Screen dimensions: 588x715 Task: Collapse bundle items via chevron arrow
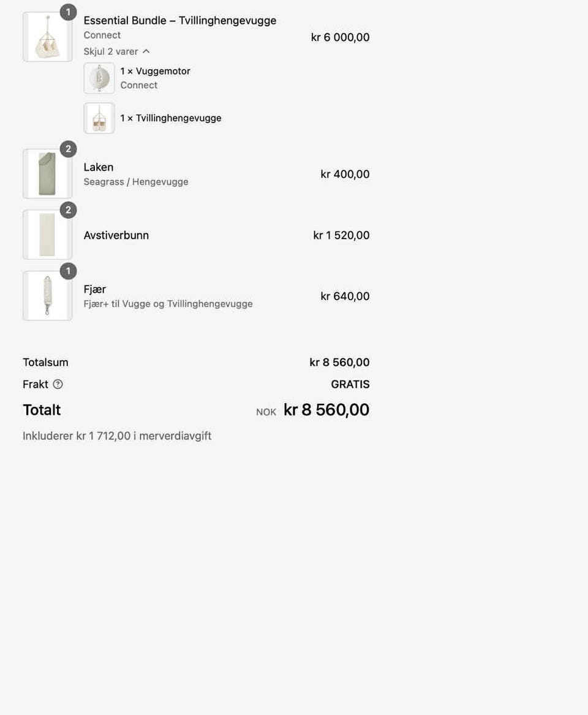[x=146, y=51]
